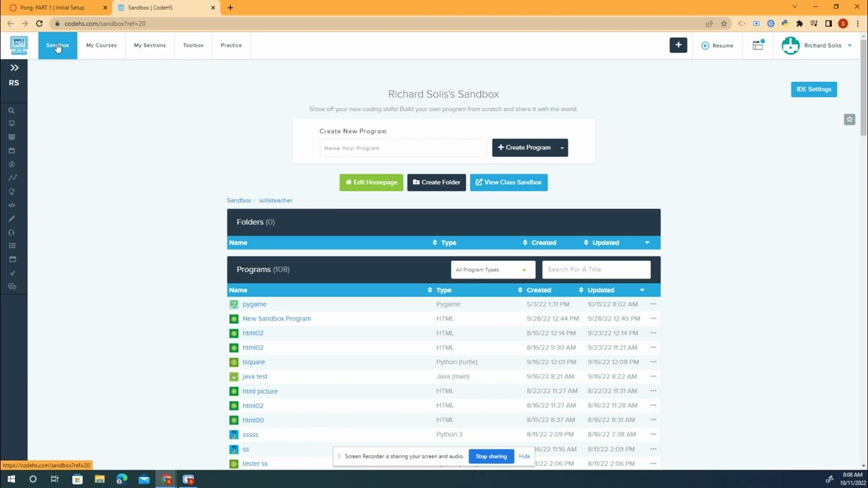Image resolution: width=868 pixels, height=488 pixels.
Task: Switch to the My Courses tab
Action: tap(101, 45)
